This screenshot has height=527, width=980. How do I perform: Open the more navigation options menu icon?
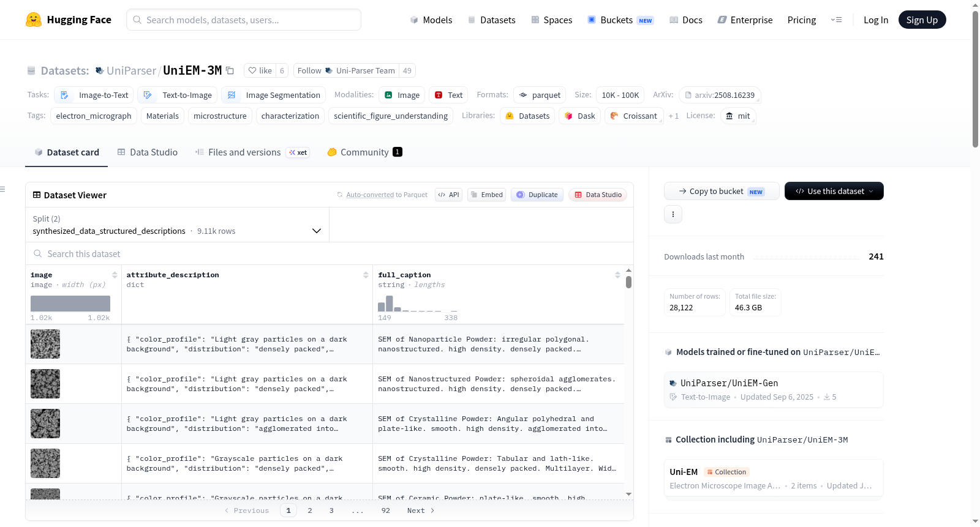[x=836, y=20]
